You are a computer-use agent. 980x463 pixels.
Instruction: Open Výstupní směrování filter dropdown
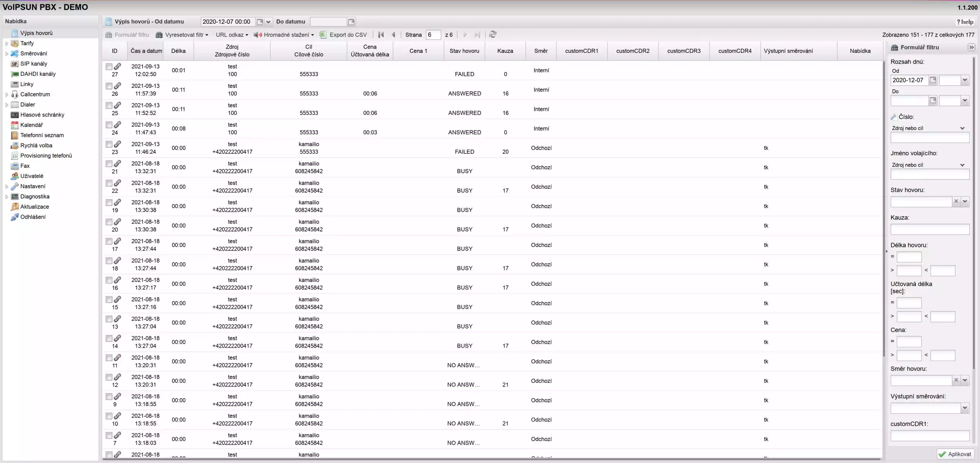(x=965, y=408)
